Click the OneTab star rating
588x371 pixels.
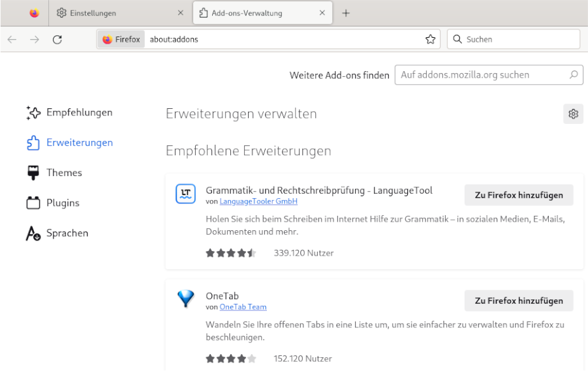tap(231, 359)
